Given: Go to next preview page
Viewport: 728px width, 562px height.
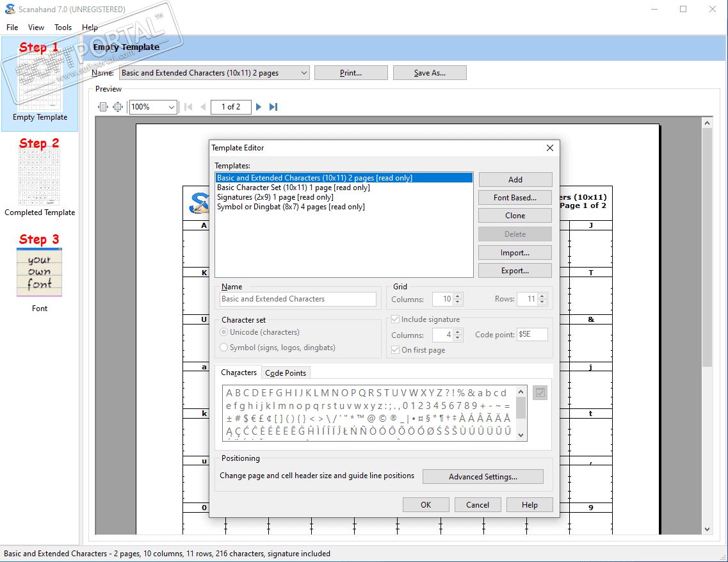Looking at the screenshot, I should pos(259,107).
